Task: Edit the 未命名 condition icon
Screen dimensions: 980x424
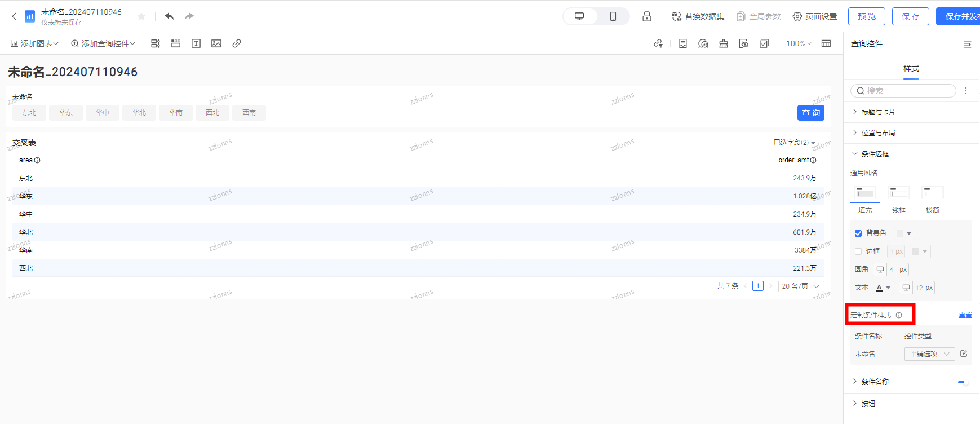Action: (x=964, y=354)
